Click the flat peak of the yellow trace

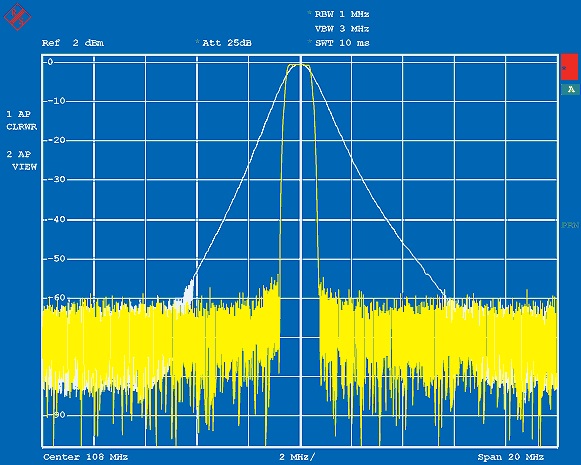pos(299,65)
